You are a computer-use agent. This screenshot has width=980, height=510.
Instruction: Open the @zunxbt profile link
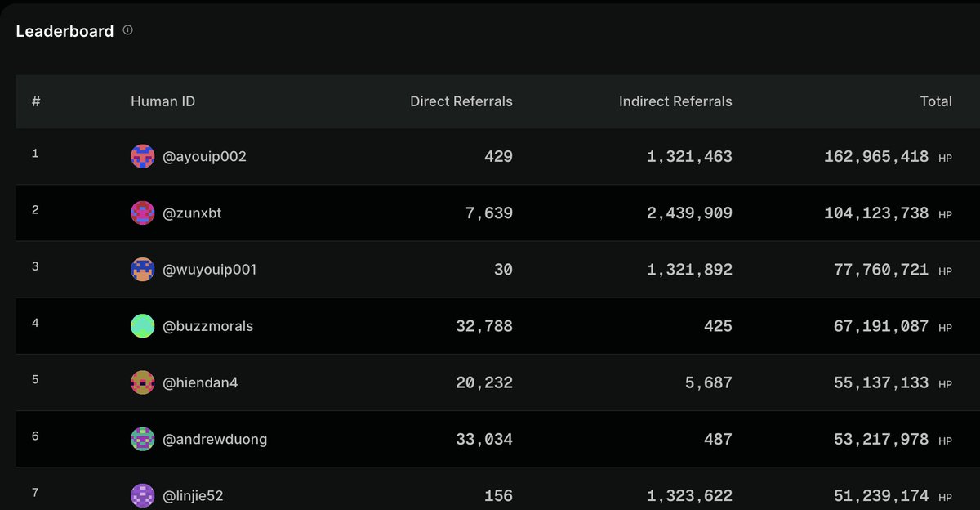click(x=193, y=212)
